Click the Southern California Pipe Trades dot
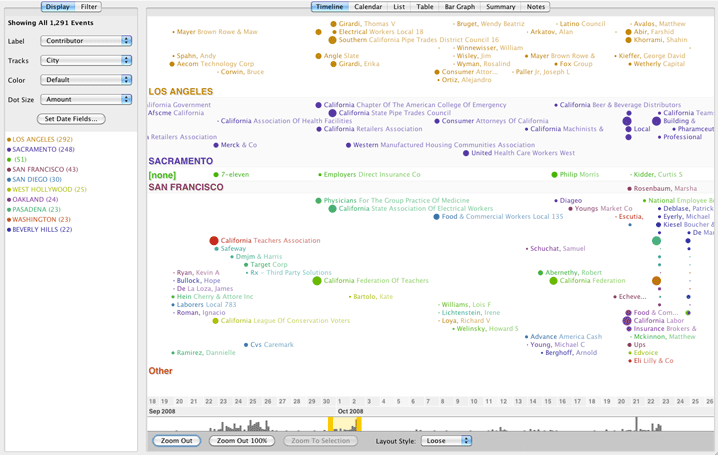718x455 pixels. coord(333,40)
